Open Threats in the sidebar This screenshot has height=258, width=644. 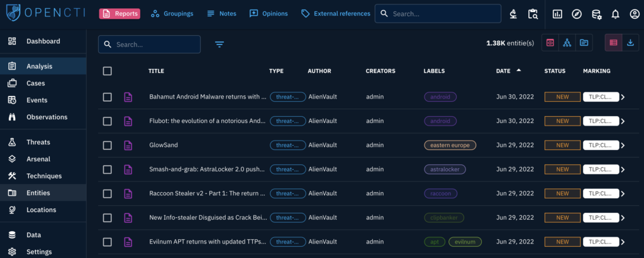pos(38,142)
